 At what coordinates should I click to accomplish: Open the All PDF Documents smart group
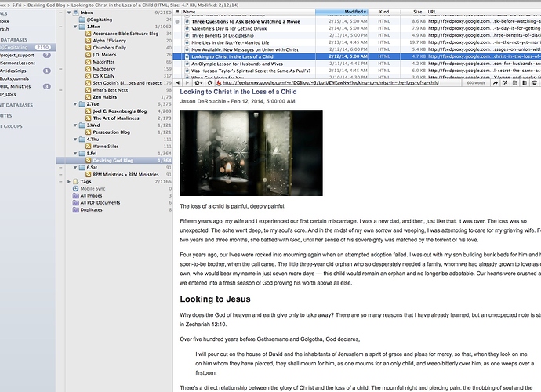(100, 202)
